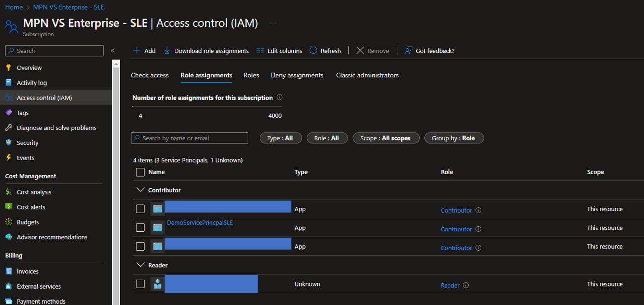644x305 pixels.
Task: Click info icon next to Reader role
Action: tap(466, 285)
